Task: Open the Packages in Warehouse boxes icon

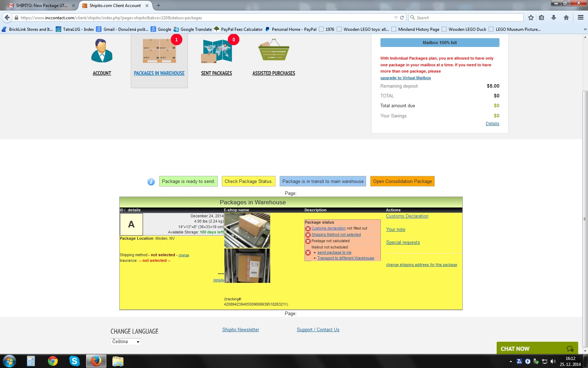Action: 159,51
